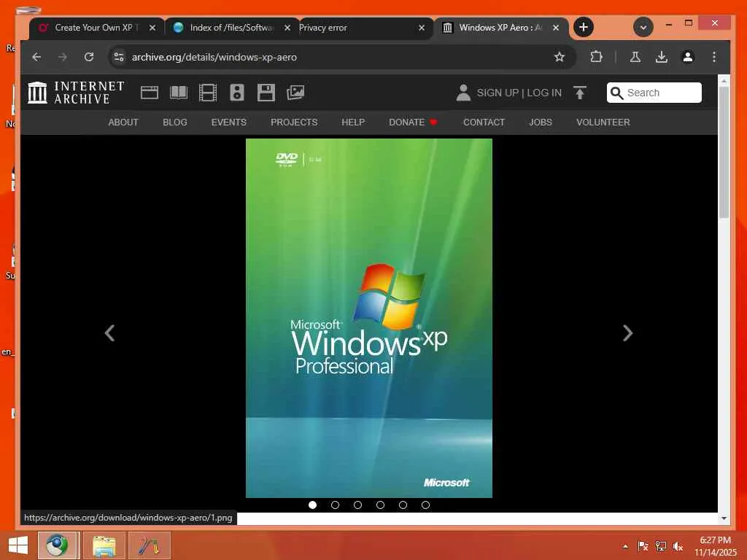Select the fourth carousel dot
Viewport: 747px width, 560px height.
coord(380,505)
